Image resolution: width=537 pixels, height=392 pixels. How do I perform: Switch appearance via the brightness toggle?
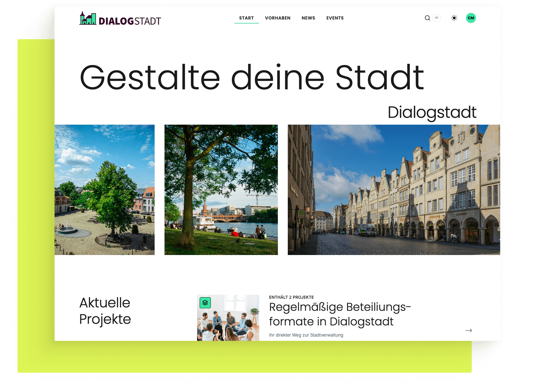pos(454,18)
